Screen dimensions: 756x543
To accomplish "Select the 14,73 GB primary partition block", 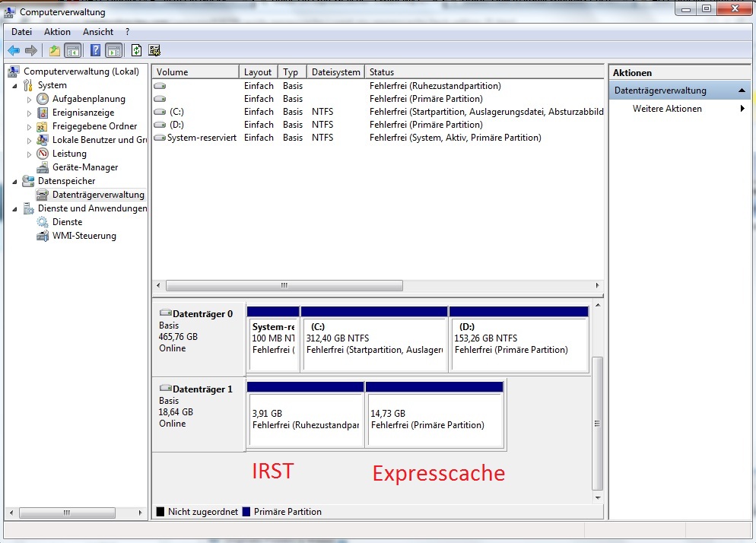I will [x=435, y=414].
